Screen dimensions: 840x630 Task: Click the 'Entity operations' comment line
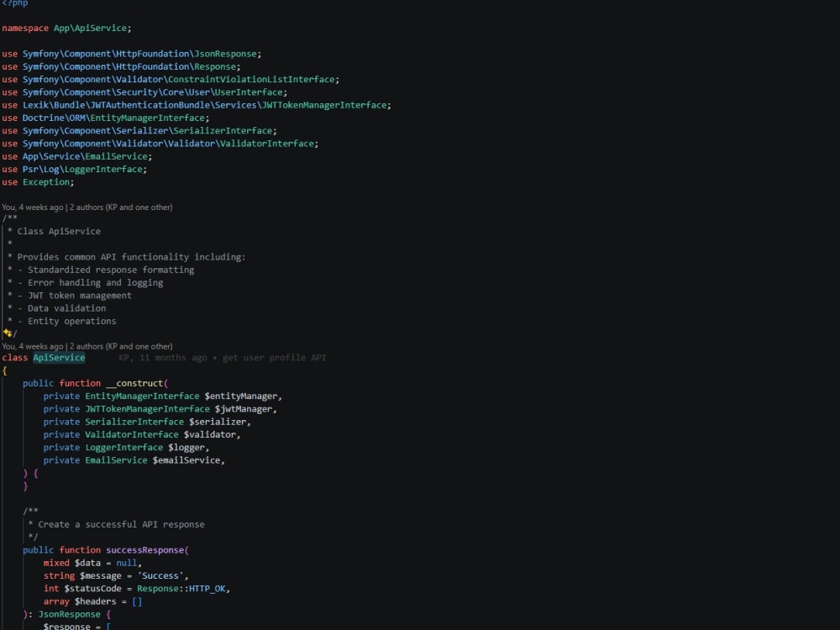click(71, 322)
